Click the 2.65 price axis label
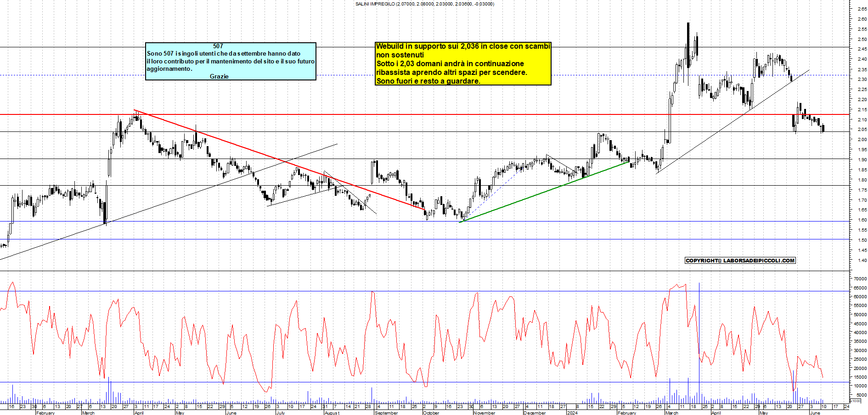 pyautogui.click(x=862, y=9)
